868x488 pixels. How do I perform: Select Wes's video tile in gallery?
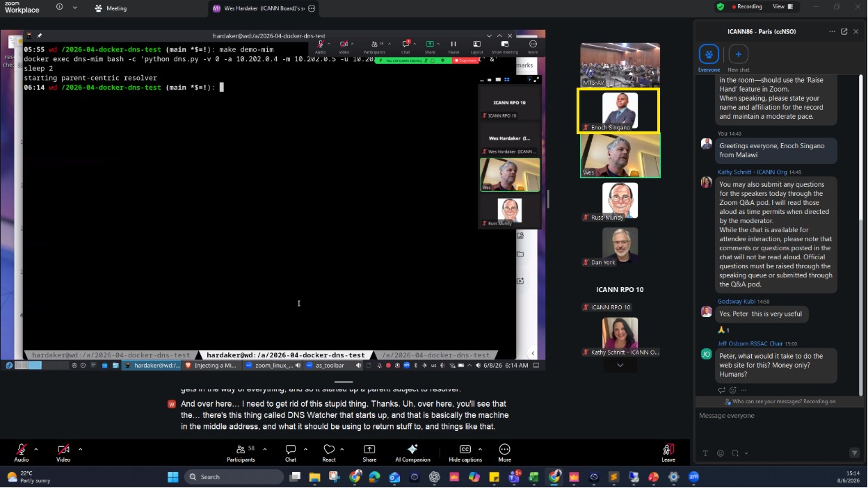point(620,156)
